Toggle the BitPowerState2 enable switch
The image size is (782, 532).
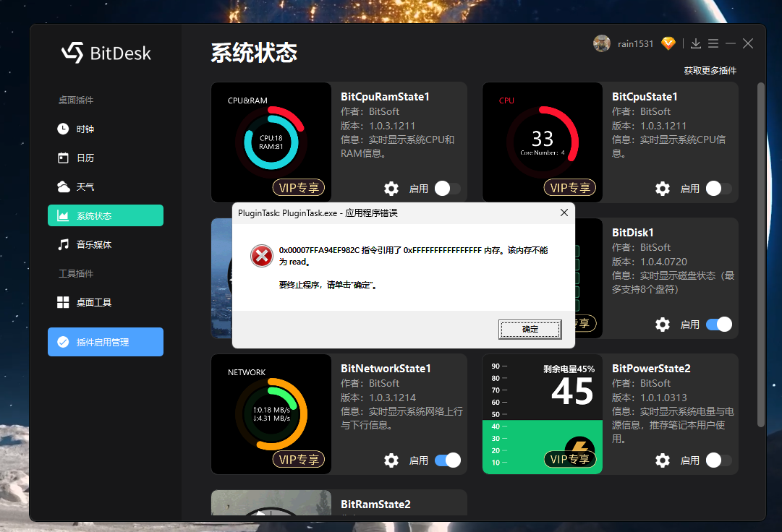(x=718, y=460)
